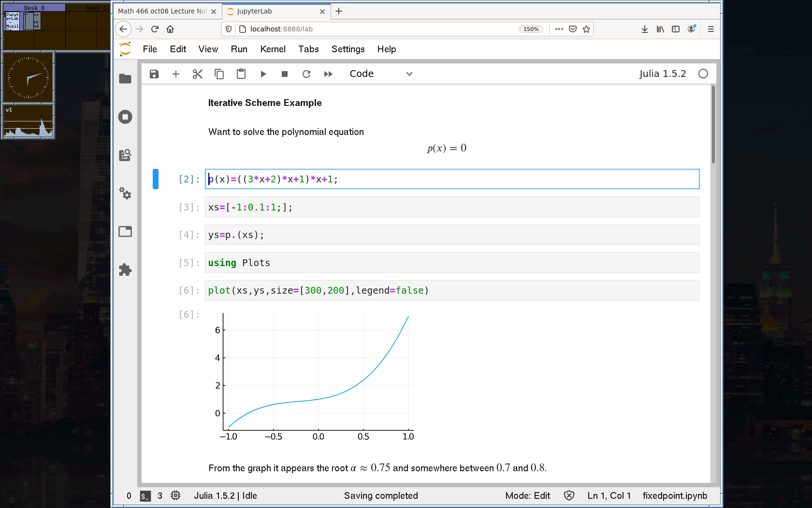Click the 150% zoom level indicator
812x508 pixels.
531,29
